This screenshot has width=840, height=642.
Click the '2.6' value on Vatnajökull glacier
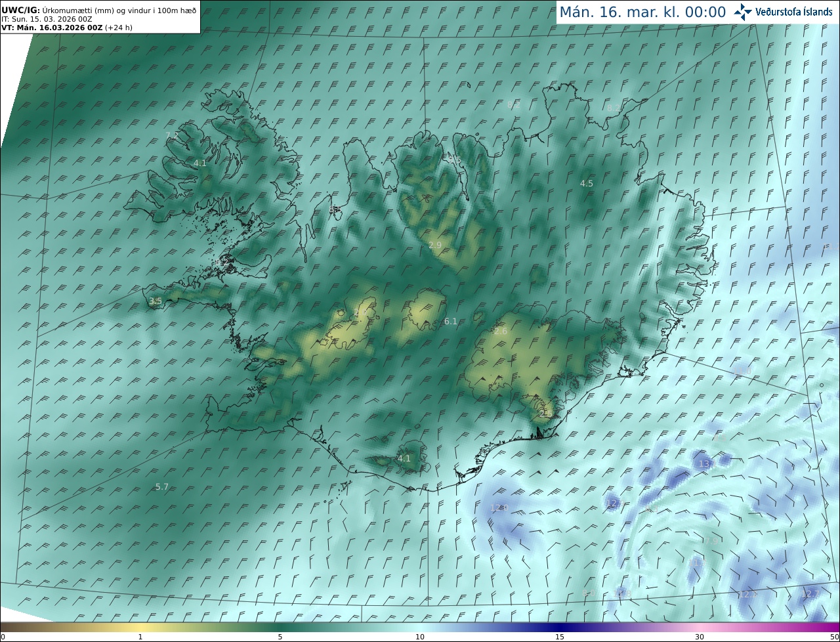point(501,332)
